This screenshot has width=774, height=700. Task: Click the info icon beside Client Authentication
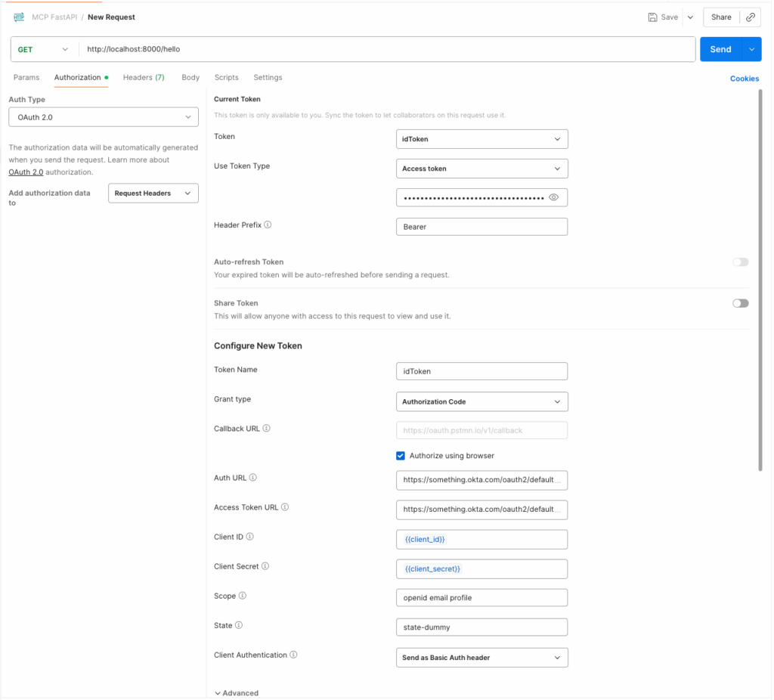293,655
